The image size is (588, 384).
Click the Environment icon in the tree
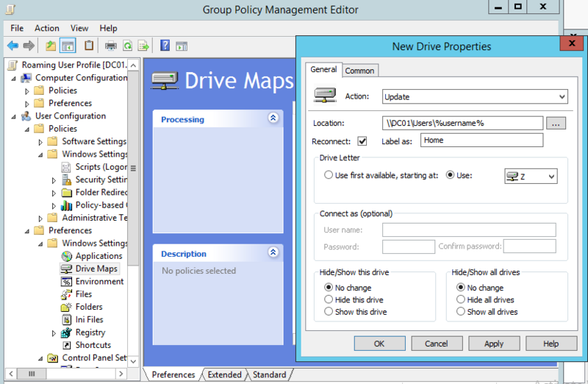66,282
